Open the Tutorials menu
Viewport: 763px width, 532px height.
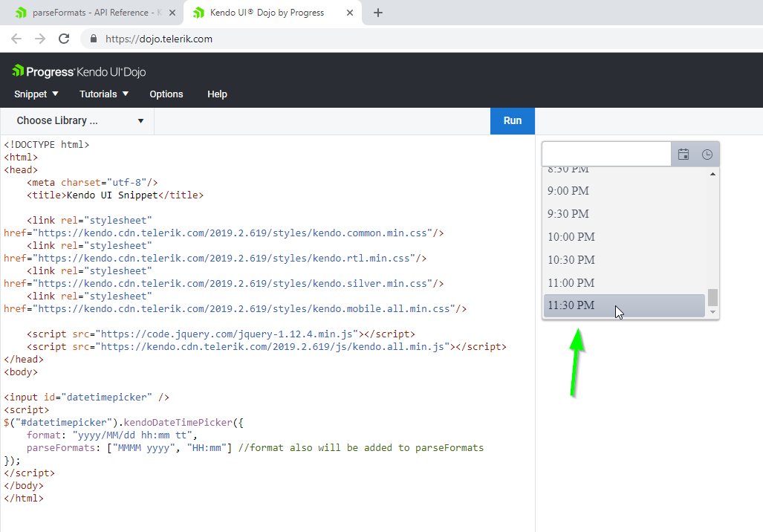(x=104, y=94)
